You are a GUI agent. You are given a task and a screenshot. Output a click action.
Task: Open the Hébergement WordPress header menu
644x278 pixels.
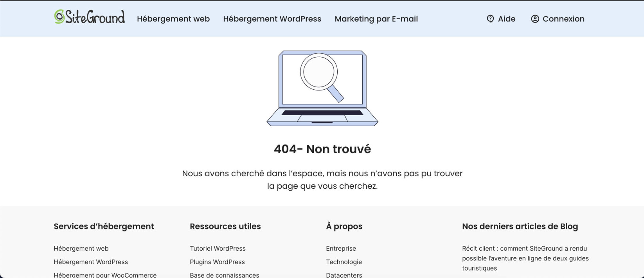pos(272,19)
